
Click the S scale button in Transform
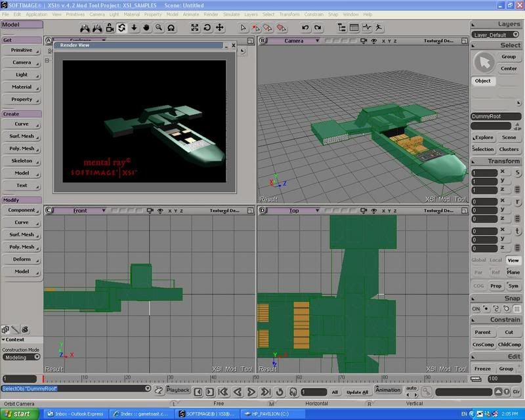coord(517,173)
